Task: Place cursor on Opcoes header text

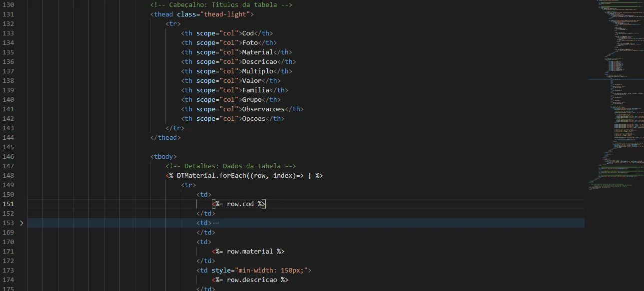Action: [x=253, y=119]
